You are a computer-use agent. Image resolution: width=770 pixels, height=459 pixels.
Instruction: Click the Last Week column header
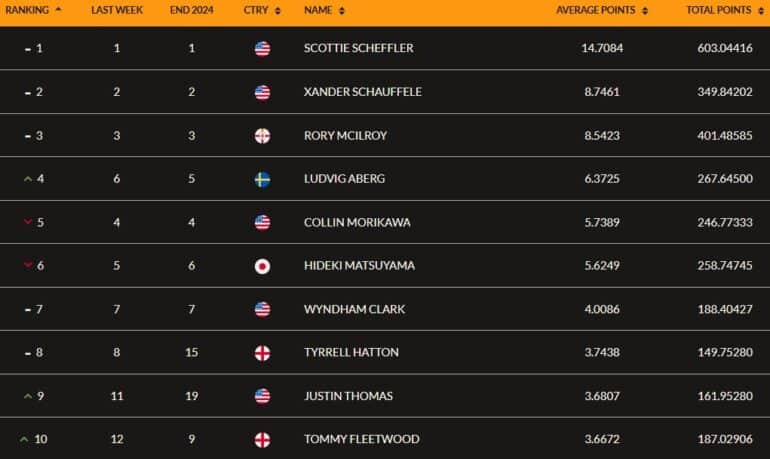pos(117,10)
